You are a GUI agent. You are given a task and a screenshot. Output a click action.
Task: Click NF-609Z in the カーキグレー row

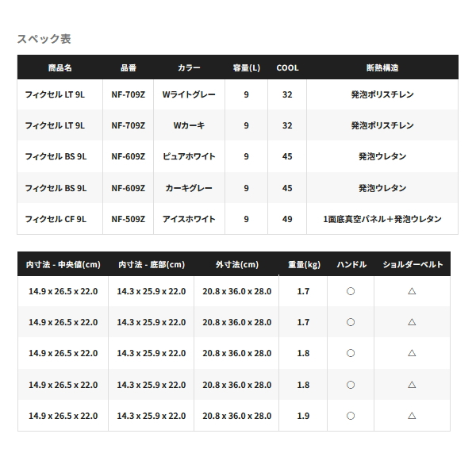[128, 188]
